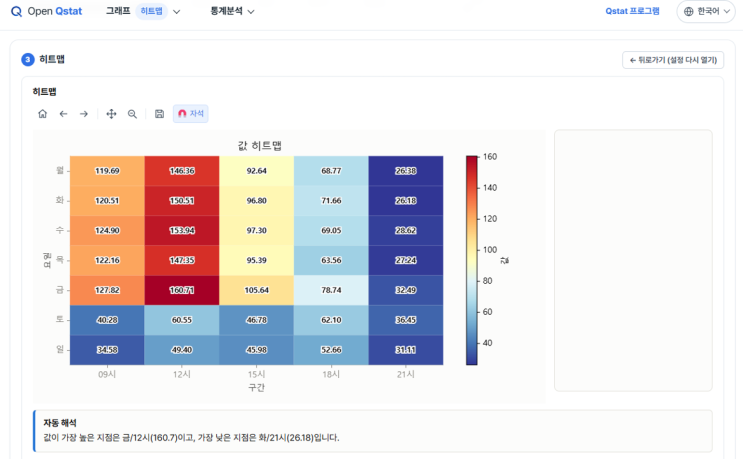Select the 히트맵 tab pill
This screenshot has height=459, width=743.
(x=152, y=11)
